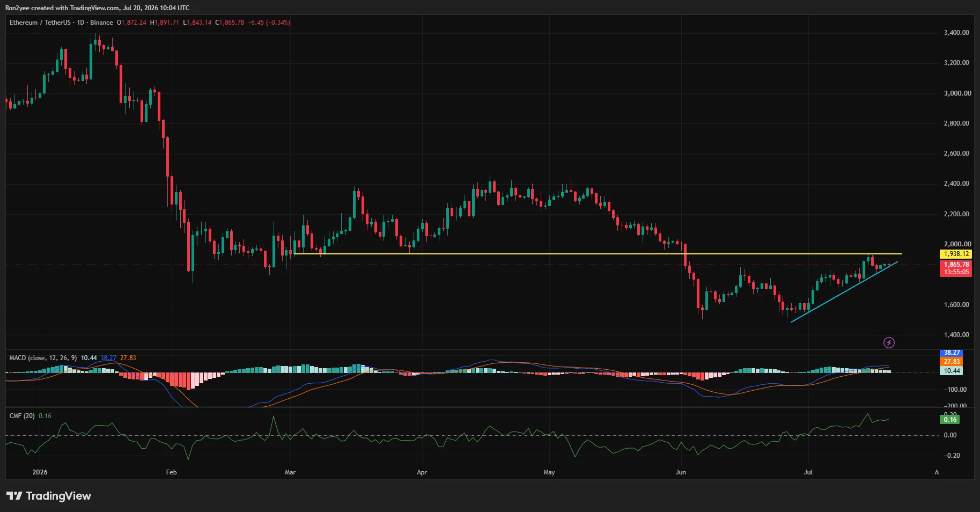The width and height of the screenshot is (980, 512).
Task: Click the May label on time axis
Action: 549,472
